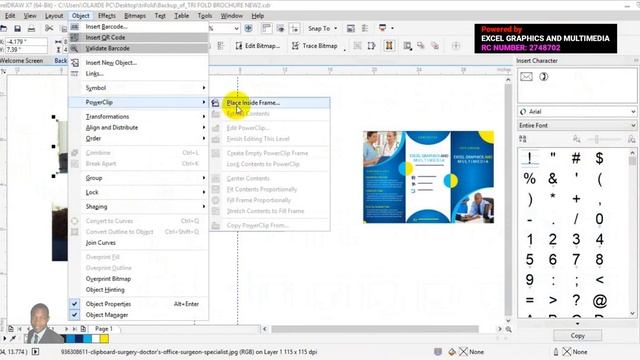
Task: Select Overprint Bitmap menu entry
Action: (138, 279)
